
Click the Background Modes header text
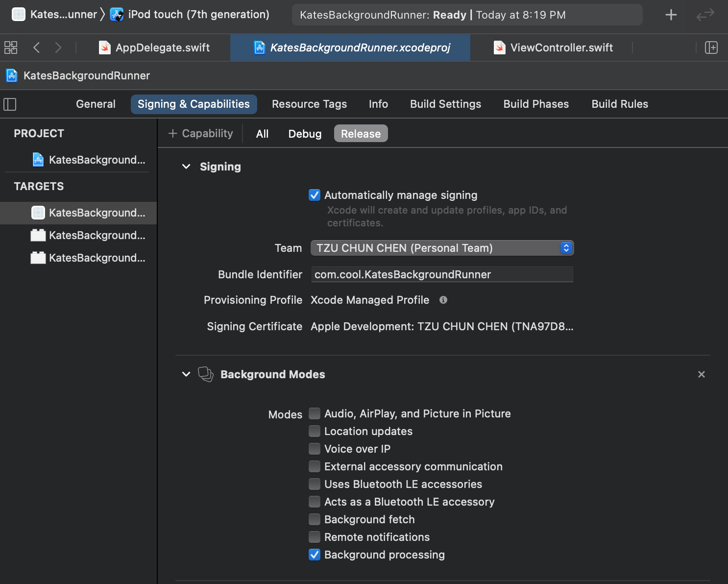pos(273,374)
